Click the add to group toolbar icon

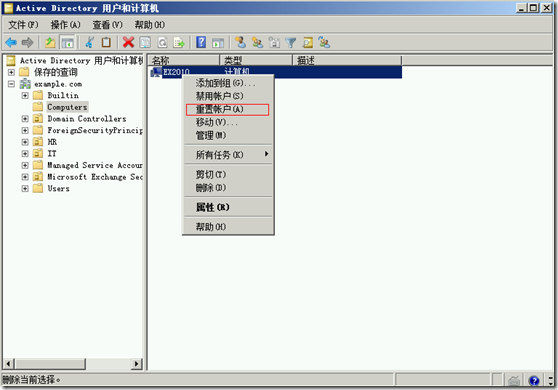coord(324,43)
